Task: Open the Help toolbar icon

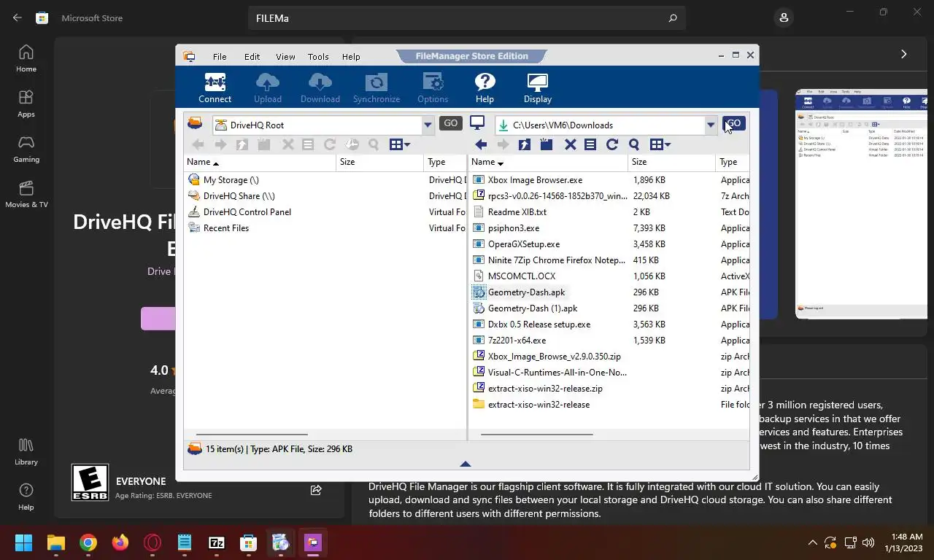Action: tap(485, 88)
